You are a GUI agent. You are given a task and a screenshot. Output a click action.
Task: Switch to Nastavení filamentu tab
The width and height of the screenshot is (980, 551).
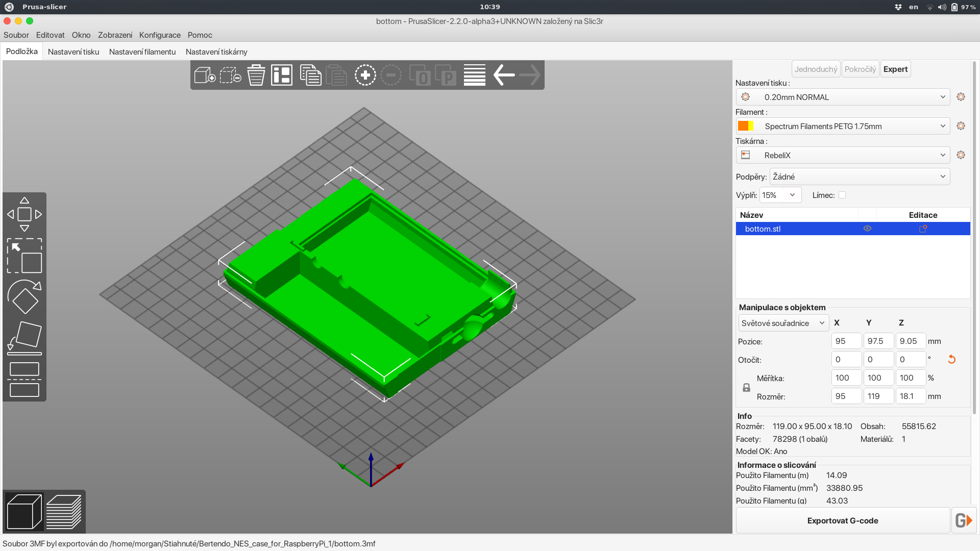pyautogui.click(x=142, y=52)
